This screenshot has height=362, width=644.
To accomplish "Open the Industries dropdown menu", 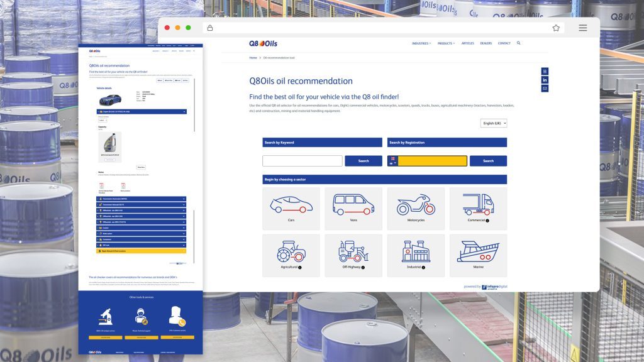I will pos(421,43).
